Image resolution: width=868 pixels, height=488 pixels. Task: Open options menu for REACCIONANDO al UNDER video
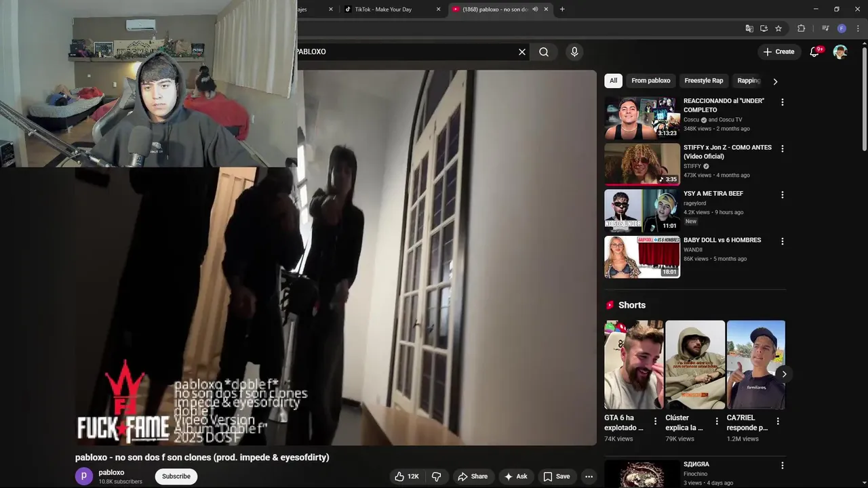point(782,102)
